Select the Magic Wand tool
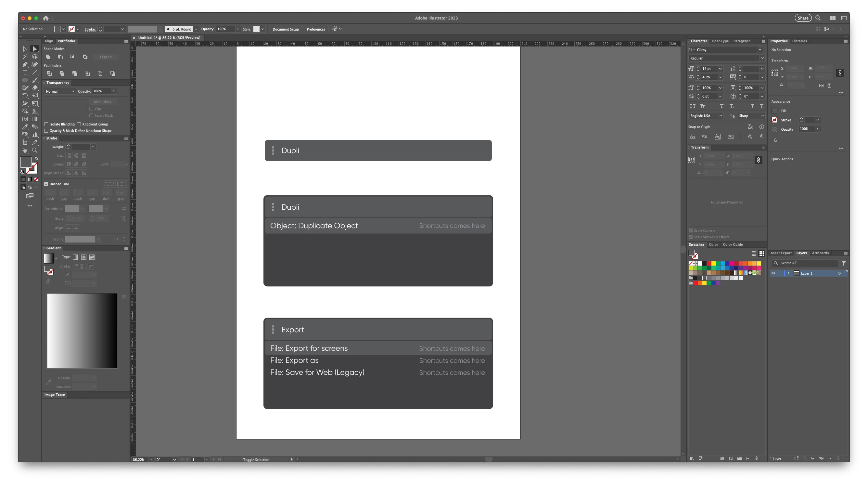Image resolution: width=868 pixels, height=486 pixels. (25, 57)
